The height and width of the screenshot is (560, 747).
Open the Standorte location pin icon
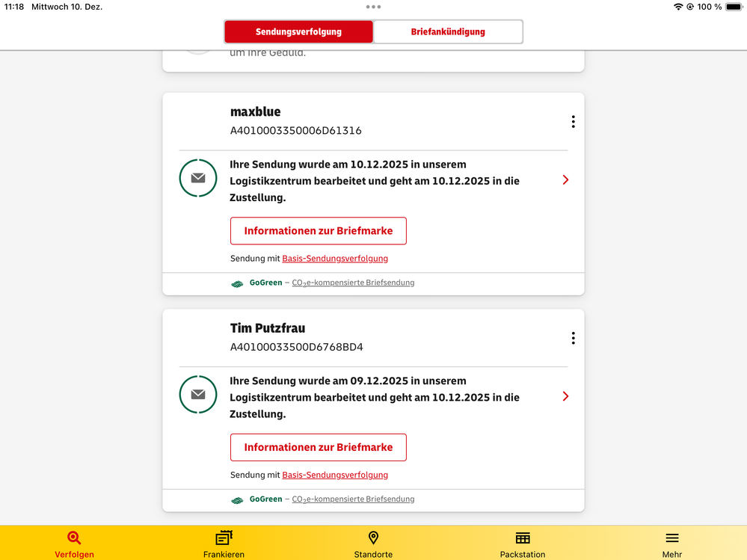click(x=373, y=538)
